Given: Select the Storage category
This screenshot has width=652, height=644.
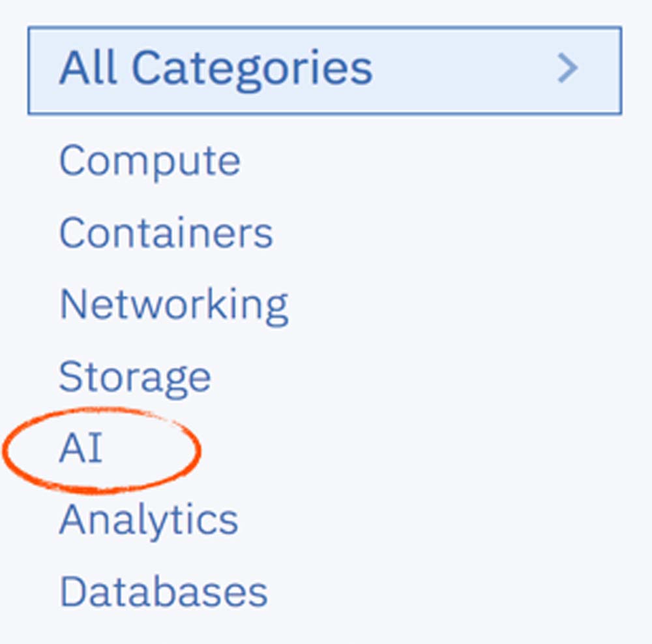Looking at the screenshot, I should (135, 376).
